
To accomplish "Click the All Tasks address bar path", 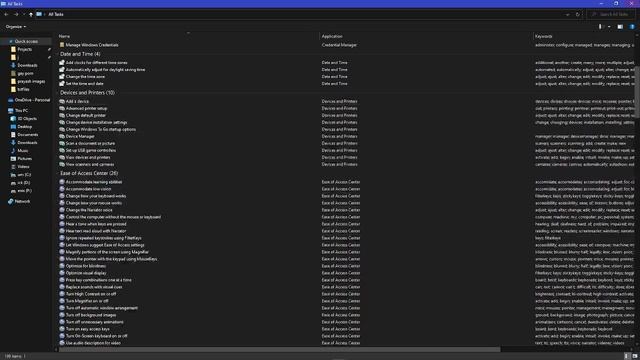I will [x=56, y=14].
